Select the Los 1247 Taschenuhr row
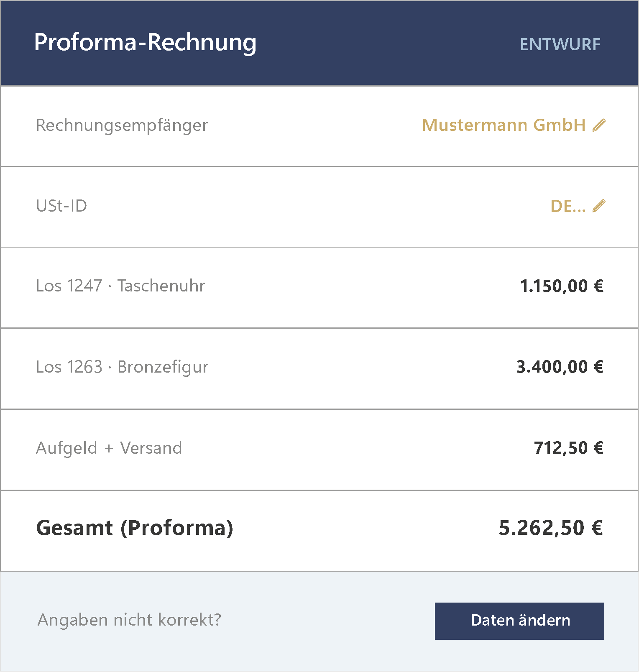The width and height of the screenshot is (639, 672). (x=319, y=288)
